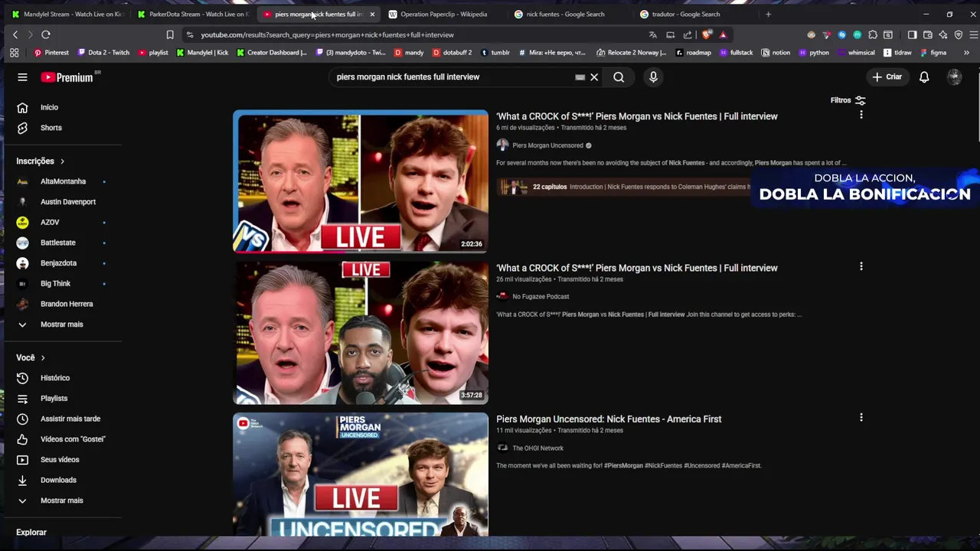Open the Piers Morgan Uncensored video thumbnail
The height and width of the screenshot is (551, 980).
[x=361, y=181]
